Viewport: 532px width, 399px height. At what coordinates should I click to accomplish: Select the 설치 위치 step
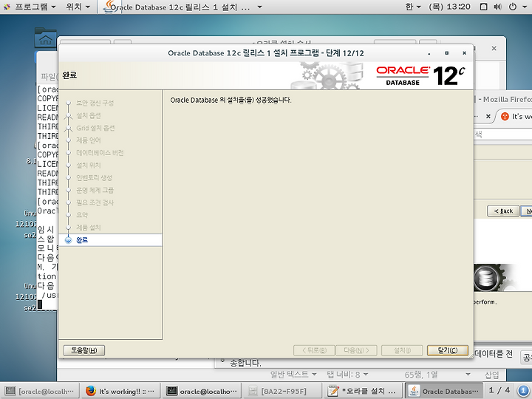pyautogui.click(x=89, y=166)
